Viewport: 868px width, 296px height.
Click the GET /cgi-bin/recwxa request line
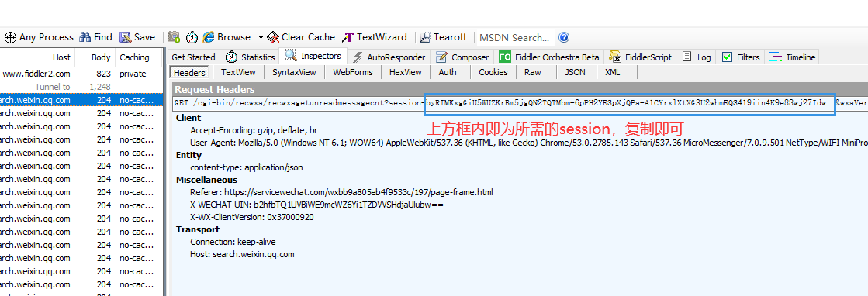pyautogui.click(x=520, y=103)
